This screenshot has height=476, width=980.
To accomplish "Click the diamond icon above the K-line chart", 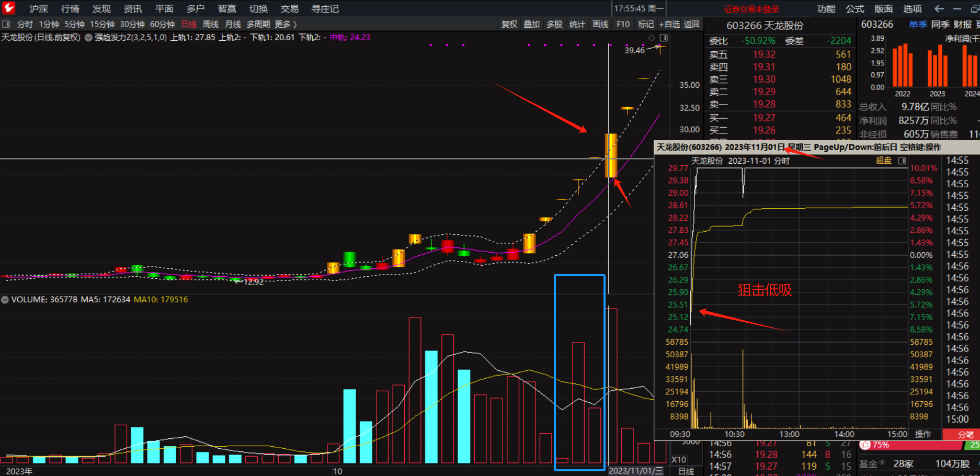I will [652, 38].
